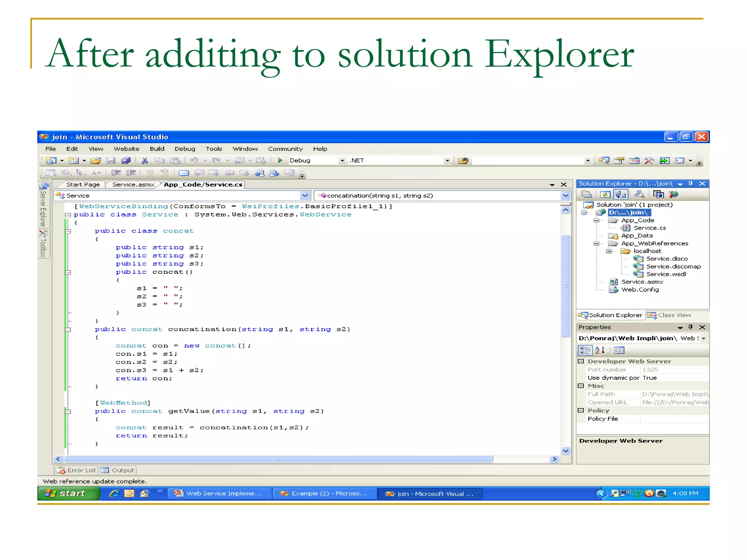Click the View Class Diagram icon
747x560 pixels.
(x=639, y=194)
